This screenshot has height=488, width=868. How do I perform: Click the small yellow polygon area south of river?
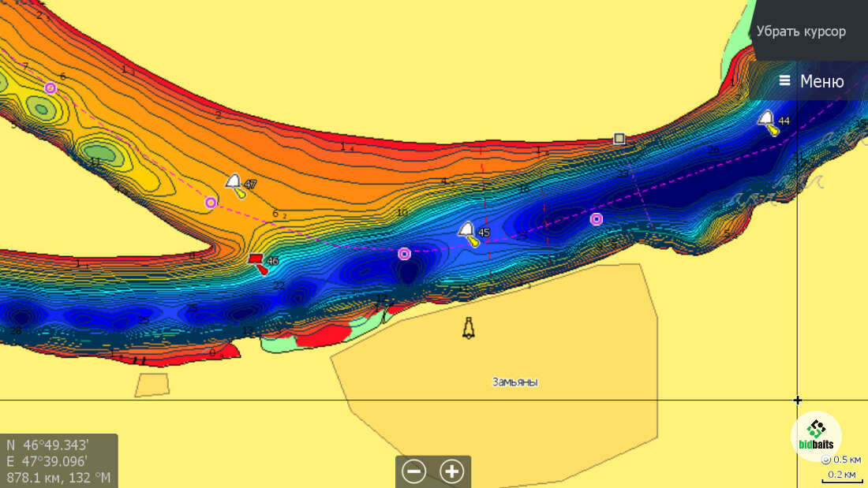152,385
